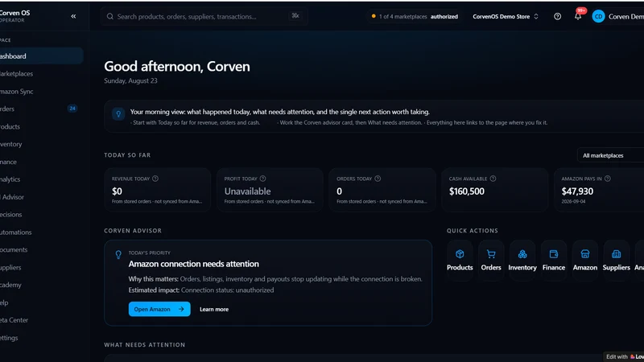This screenshot has width=644, height=362.
Task: Open the help question-mark icon in header
Action: (x=557, y=16)
